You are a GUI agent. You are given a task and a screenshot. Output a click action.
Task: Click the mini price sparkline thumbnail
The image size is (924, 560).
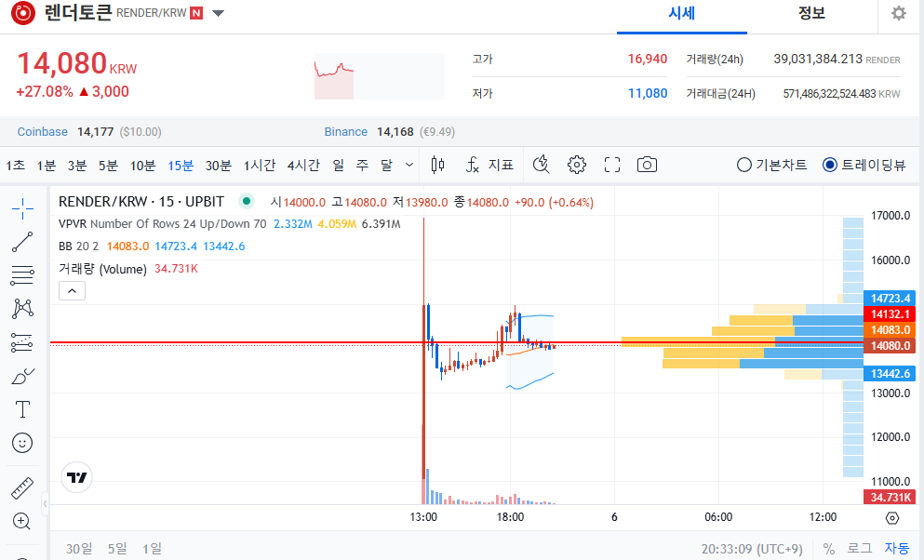tap(380, 76)
